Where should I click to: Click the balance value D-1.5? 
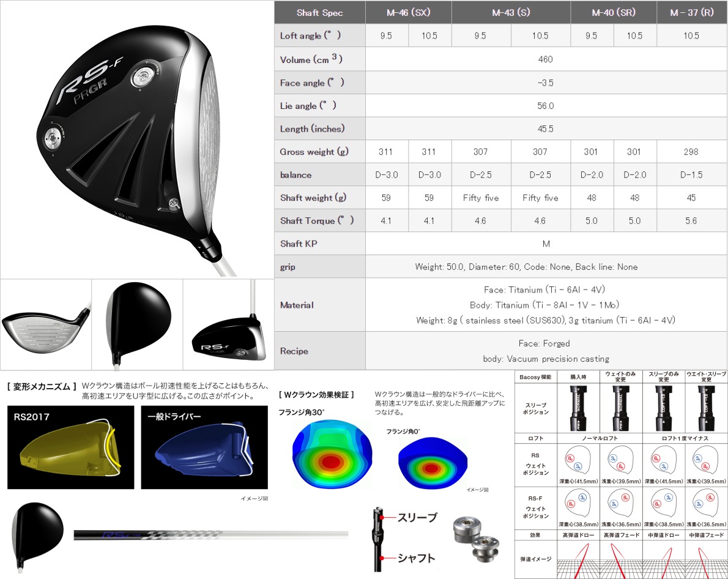pos(691,174)
